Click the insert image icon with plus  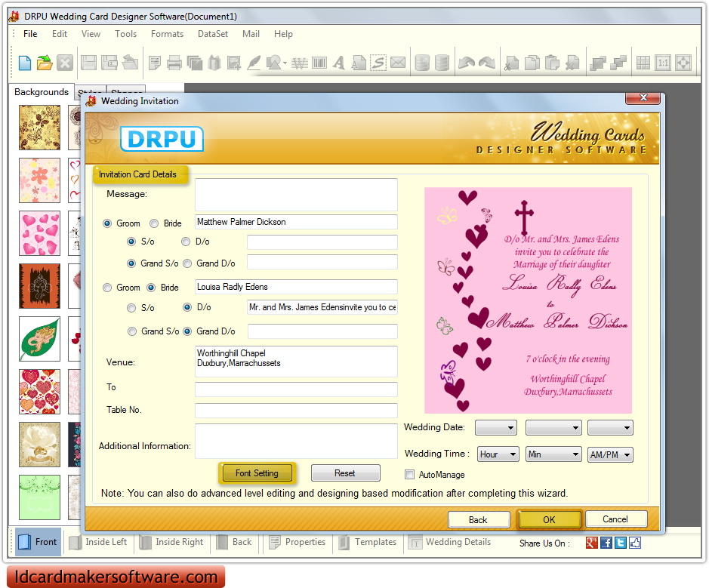(x=234, y=63)
